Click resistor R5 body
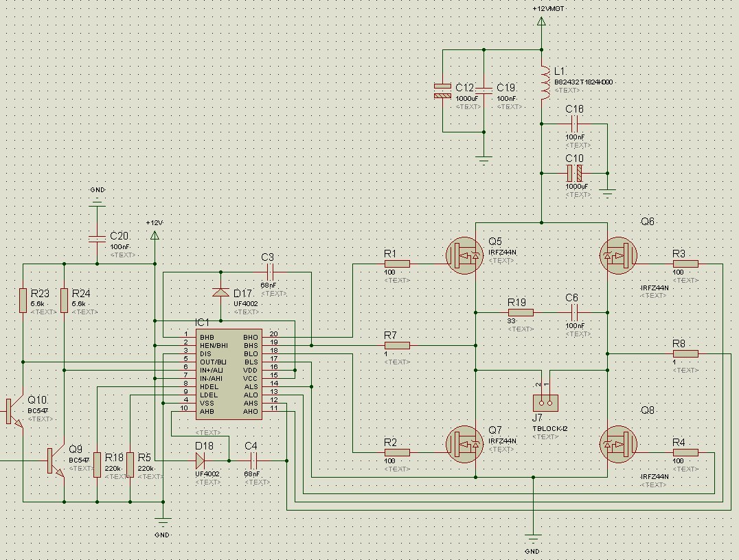 point(130,465)
